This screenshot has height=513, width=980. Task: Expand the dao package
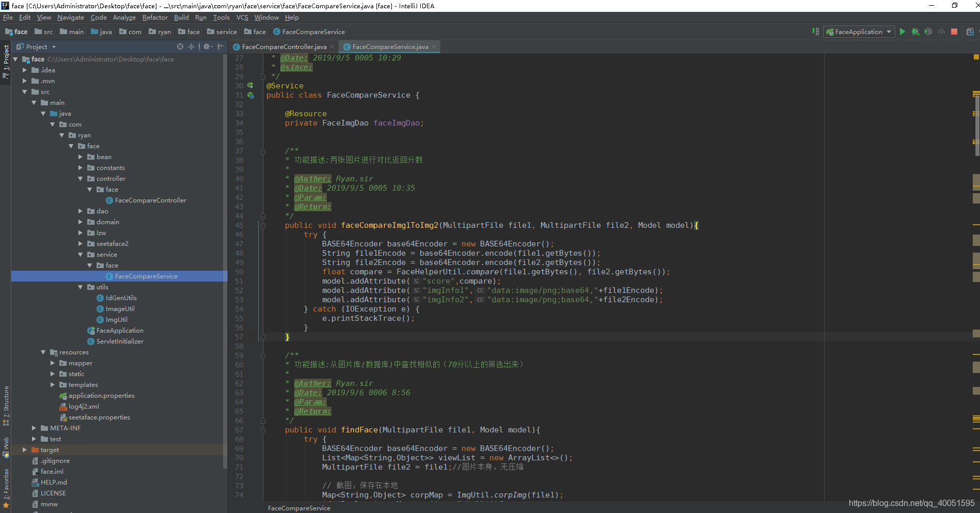coord(80,211)
